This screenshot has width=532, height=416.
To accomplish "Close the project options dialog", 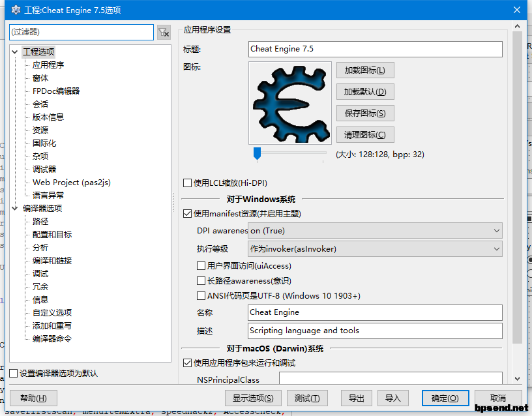I will 517,10.
